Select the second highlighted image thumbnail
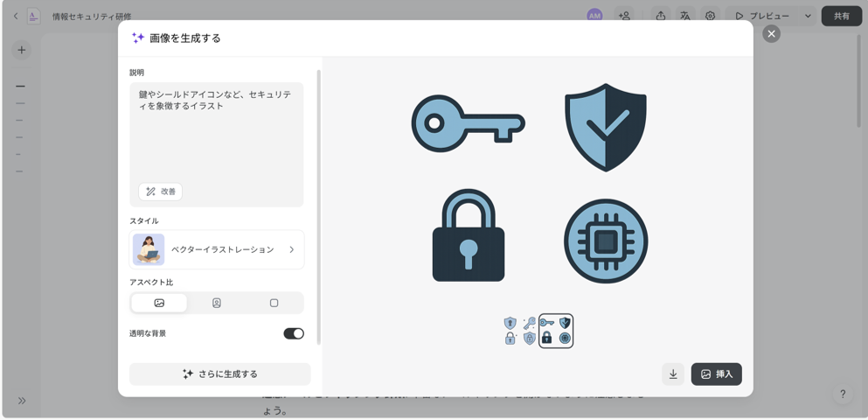868x420 pixels. click(556, 331)
